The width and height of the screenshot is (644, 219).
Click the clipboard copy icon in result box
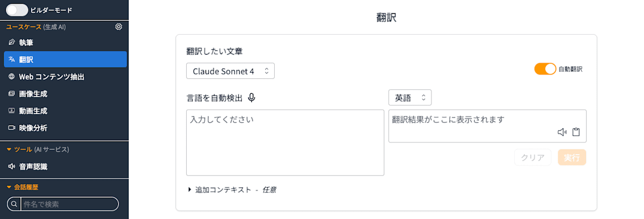(x=576, y=132)
